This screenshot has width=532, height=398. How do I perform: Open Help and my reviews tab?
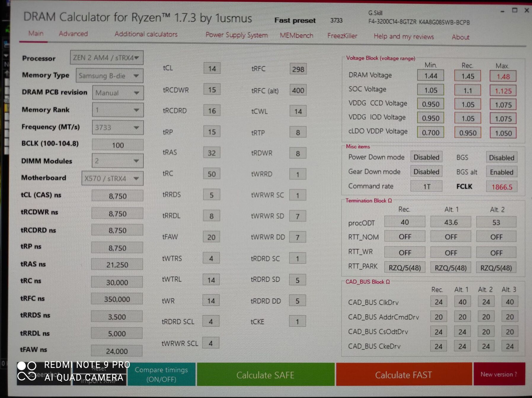pos(404,36)
